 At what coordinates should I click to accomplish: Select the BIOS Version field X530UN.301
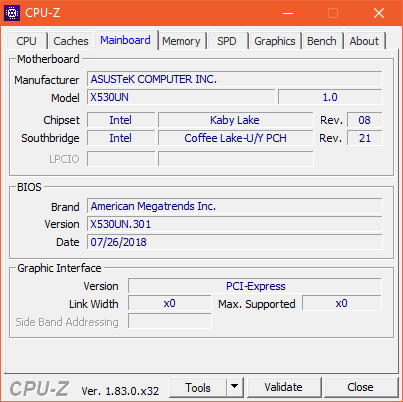click(x=235, y=224)
